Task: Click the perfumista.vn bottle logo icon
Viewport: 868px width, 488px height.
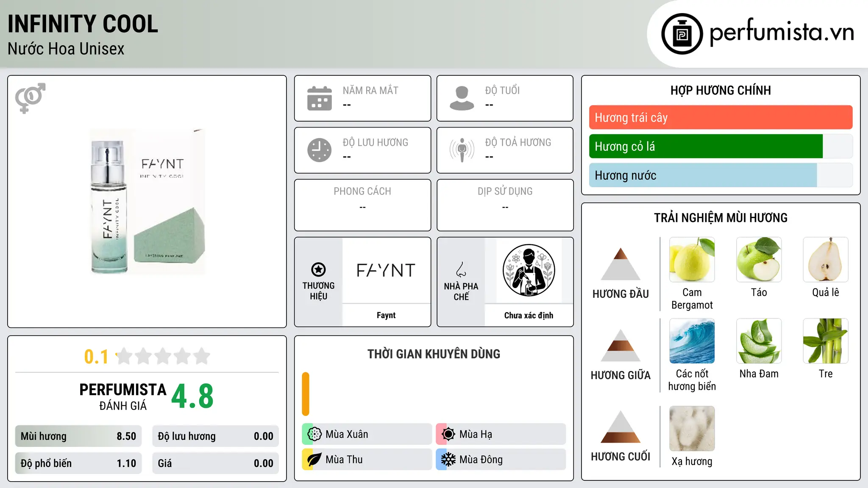Action: pyautogui.click(x=682, y=34)
